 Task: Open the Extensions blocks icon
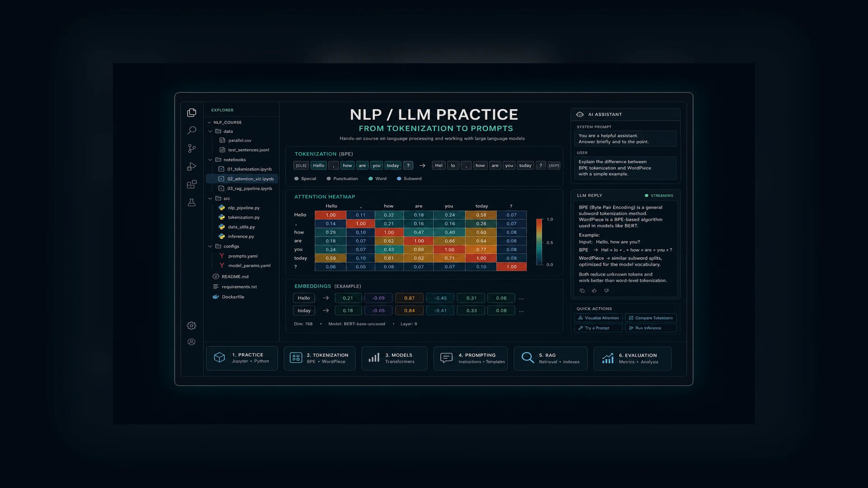192,184
